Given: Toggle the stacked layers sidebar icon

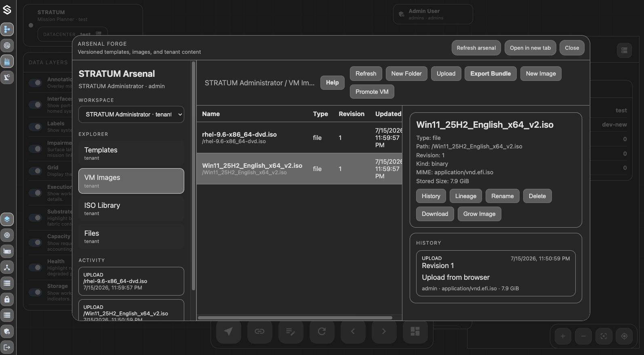Looking at the screenshot, I should click(7, 219).
